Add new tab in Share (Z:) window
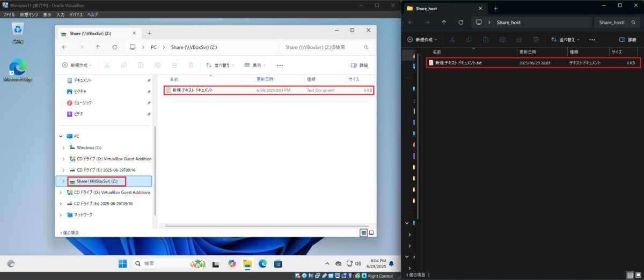The width and height of the screenshot is (644, 280). (x=149, y=33)
